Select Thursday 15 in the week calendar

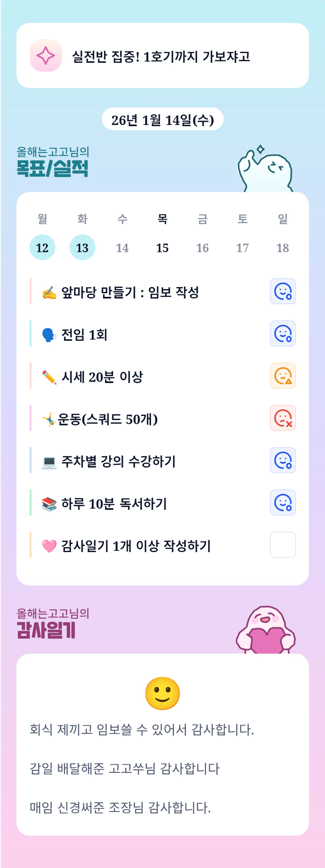[162, 248]
